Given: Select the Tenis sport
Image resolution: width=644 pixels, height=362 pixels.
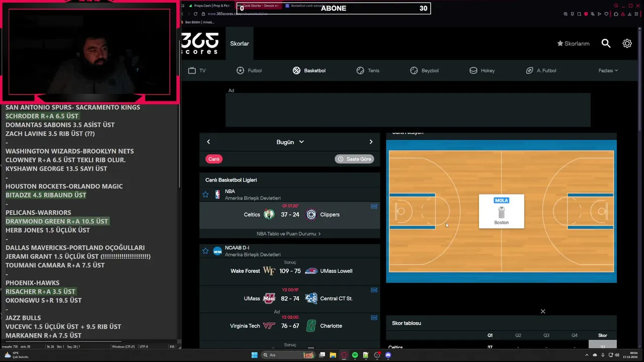Looking at the screenshot, I should pyautogui.click(x=368, y=70).
